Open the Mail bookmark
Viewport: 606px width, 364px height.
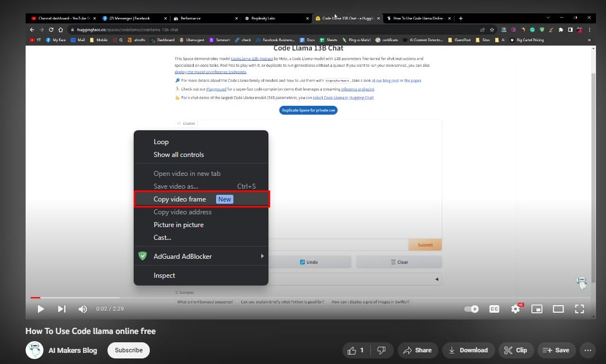coord(77,40)
